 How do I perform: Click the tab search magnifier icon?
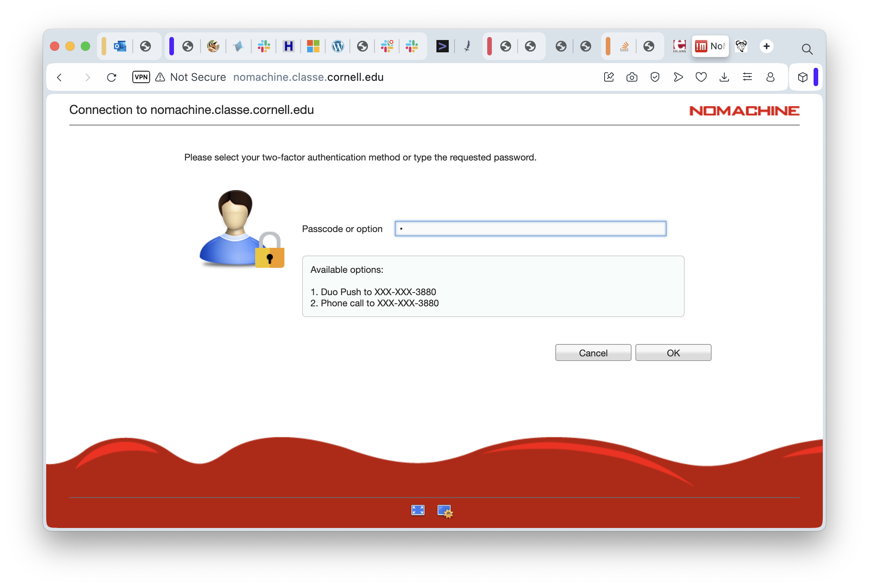(x=807, y=49)
